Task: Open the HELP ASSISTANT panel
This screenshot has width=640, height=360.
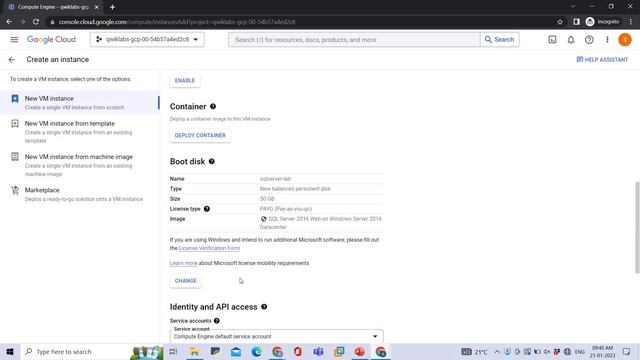Action: click(x=602, y=60)
